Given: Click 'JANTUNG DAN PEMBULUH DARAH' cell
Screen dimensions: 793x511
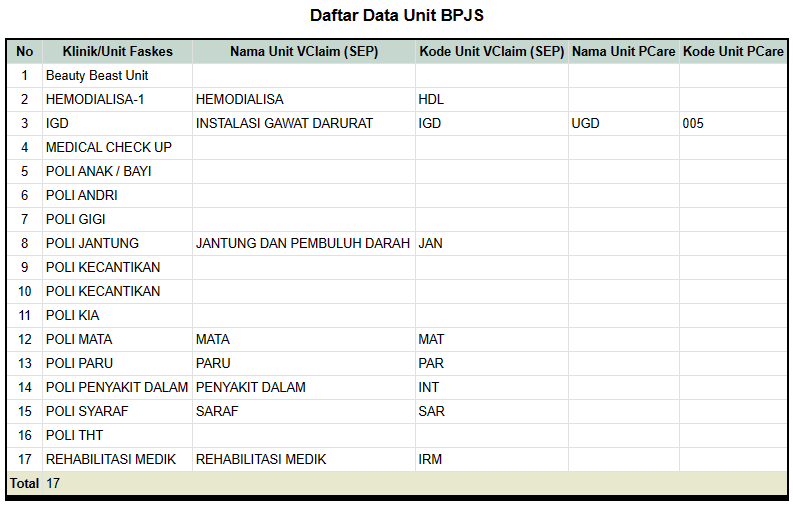Looking at the screenshot, I should pos(303,243).
